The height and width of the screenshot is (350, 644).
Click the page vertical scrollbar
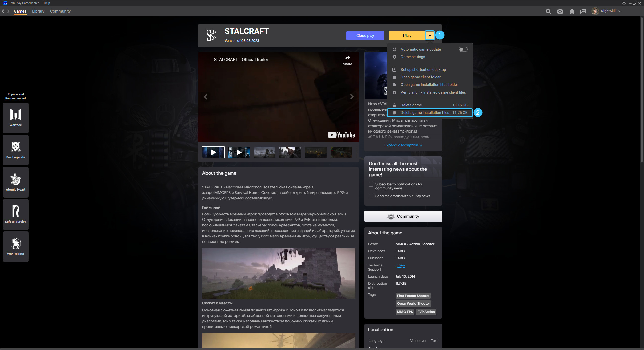click(x=641, y=89)
